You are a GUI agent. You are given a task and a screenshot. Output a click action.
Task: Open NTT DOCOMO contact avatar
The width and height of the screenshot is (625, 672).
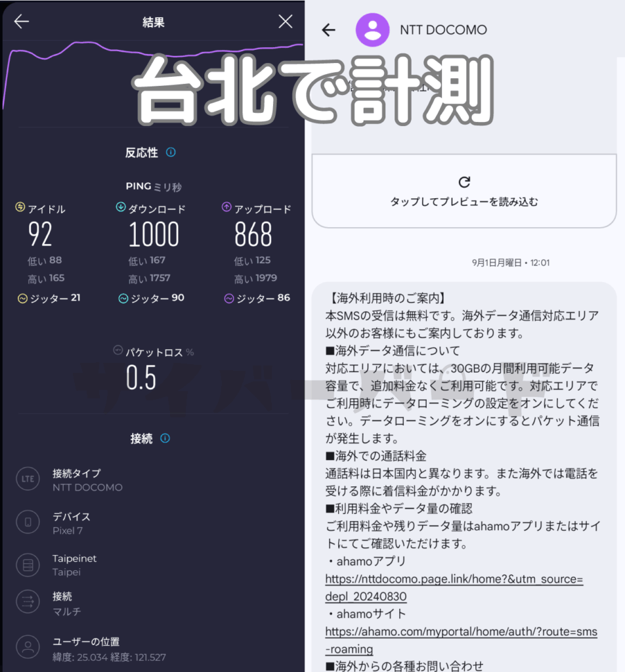coord(372,30)
